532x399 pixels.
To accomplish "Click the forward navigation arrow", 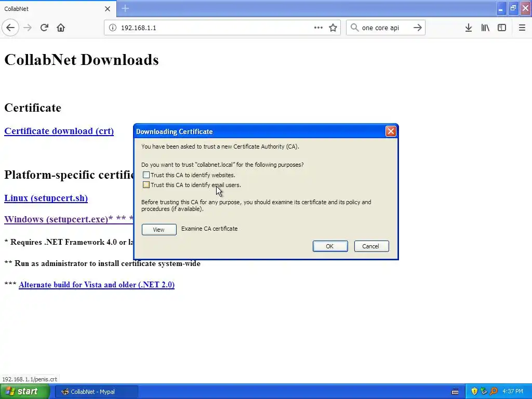I will pyautogui.click(x=28, y=28).
